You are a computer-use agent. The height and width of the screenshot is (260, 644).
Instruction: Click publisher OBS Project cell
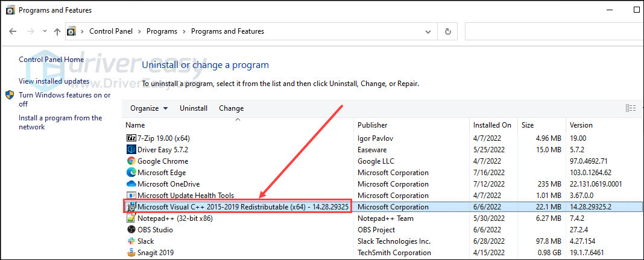tap(376, 230)
